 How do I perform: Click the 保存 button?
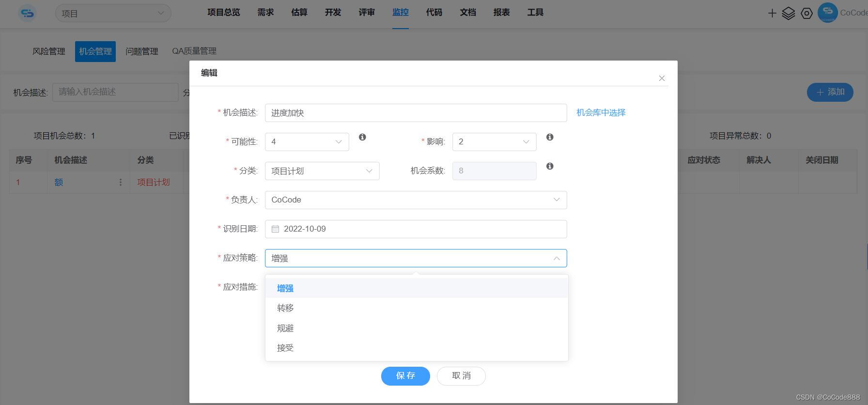pos(405,376)
